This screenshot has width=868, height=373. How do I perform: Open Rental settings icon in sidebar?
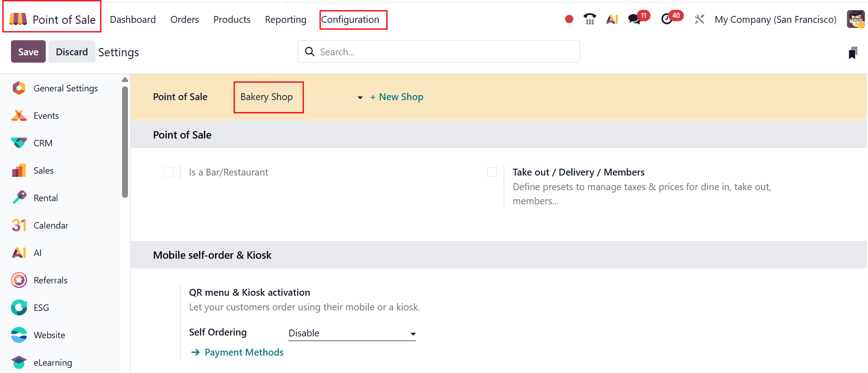pyautogui.click(x=19, y=198)
